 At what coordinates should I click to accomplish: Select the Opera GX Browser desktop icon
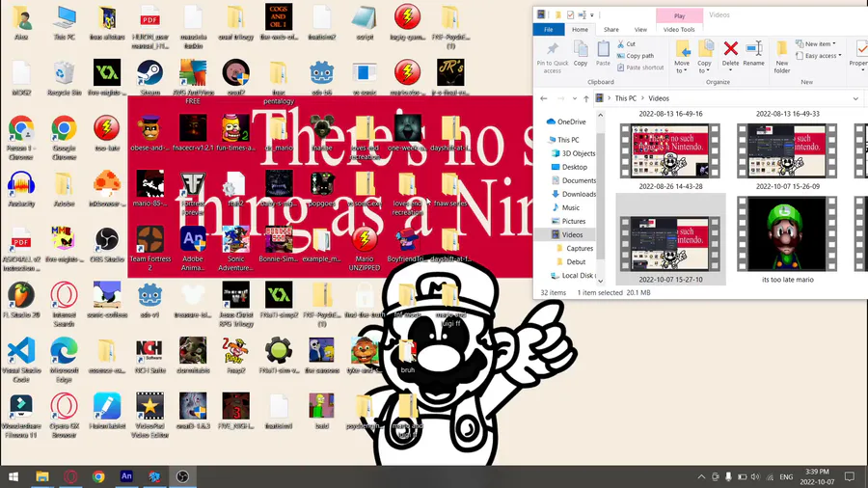pos(65,406)
